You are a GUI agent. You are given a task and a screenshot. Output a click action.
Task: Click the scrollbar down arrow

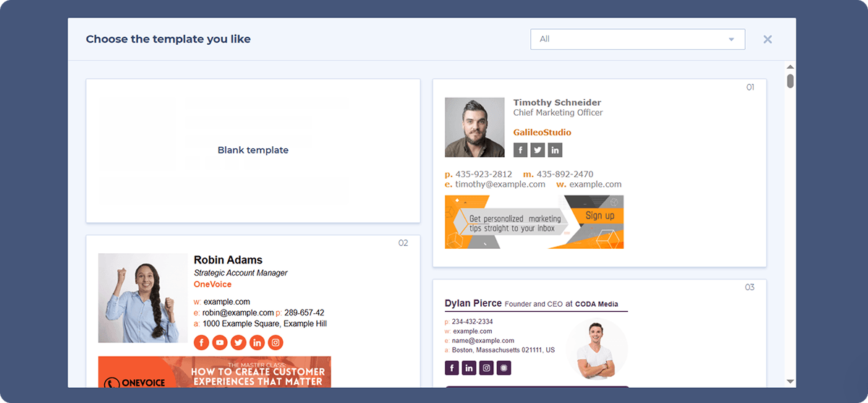click(x=790, y=381)
